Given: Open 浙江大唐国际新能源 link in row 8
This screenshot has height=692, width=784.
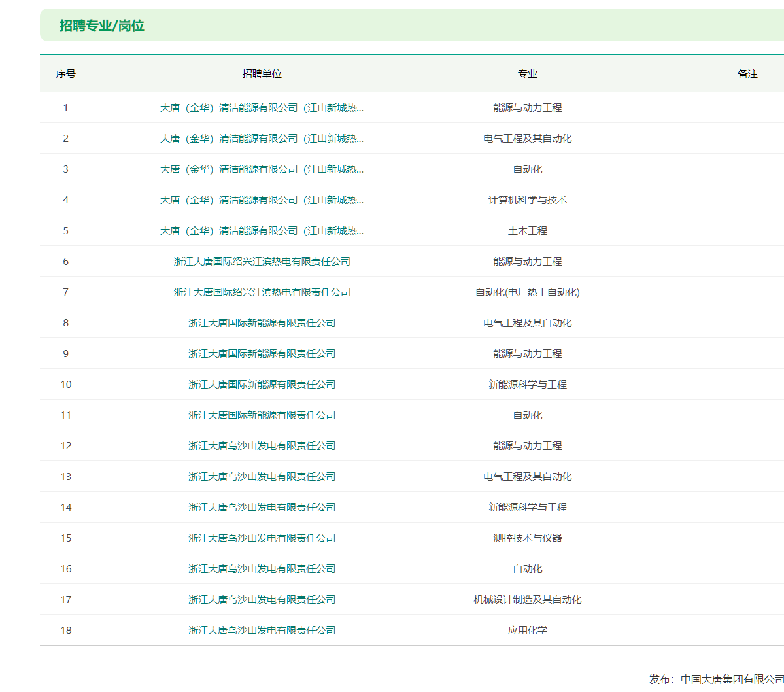Looking at the screenshot, I should (x=262, y=323).
